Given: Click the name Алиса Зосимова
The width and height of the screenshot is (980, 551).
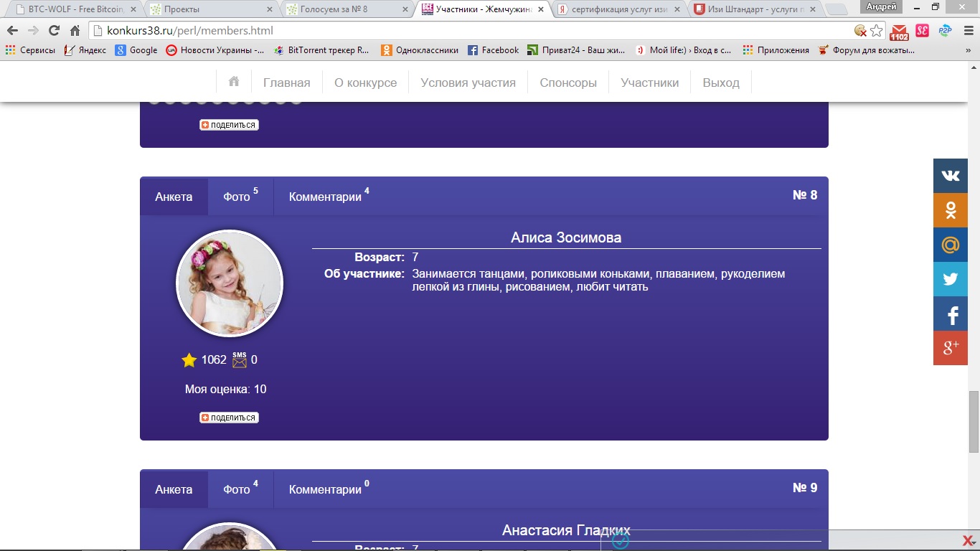Looking at the screenshot, I should pos(566,237).
